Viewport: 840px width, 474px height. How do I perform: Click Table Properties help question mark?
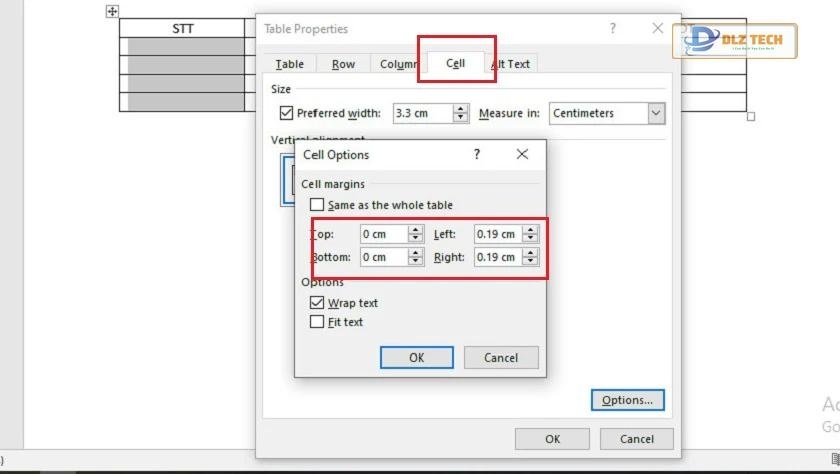click(x=613, y=29)
